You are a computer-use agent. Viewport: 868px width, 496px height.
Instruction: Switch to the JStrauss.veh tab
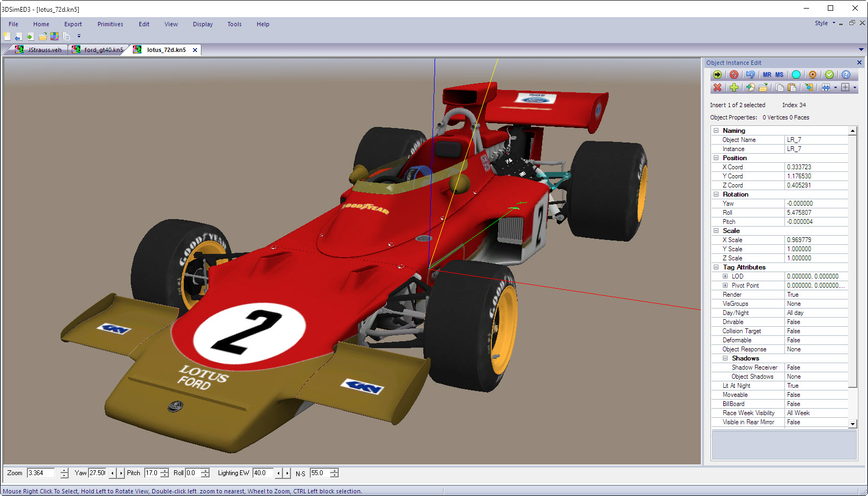[40, 50]
